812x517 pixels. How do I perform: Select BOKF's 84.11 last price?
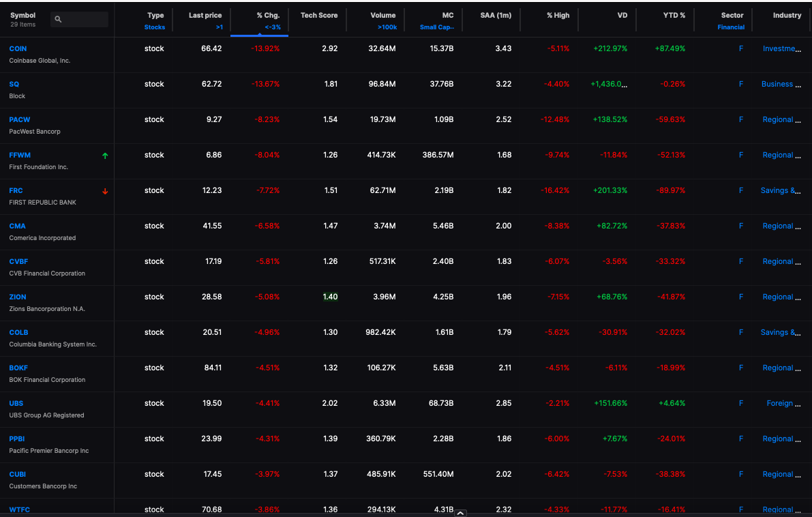click(213, 368)
